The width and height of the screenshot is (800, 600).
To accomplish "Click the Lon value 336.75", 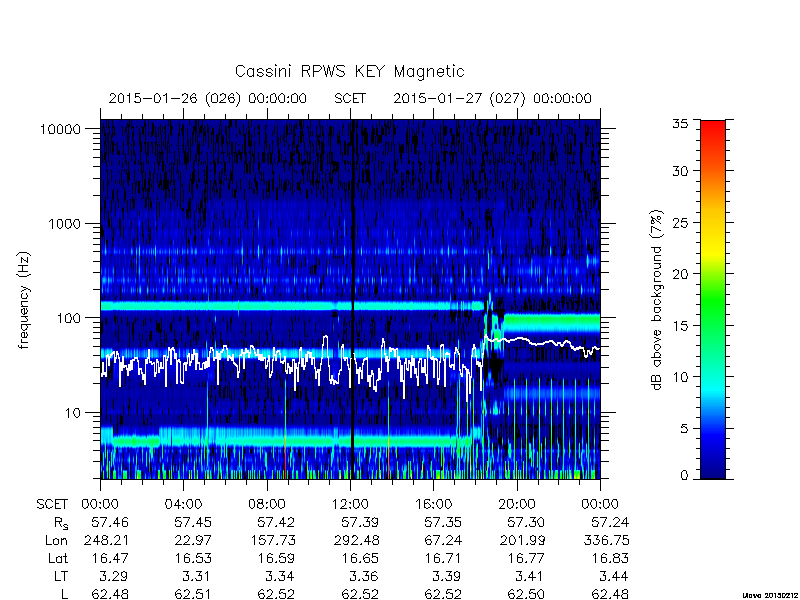I will point(607,540).
